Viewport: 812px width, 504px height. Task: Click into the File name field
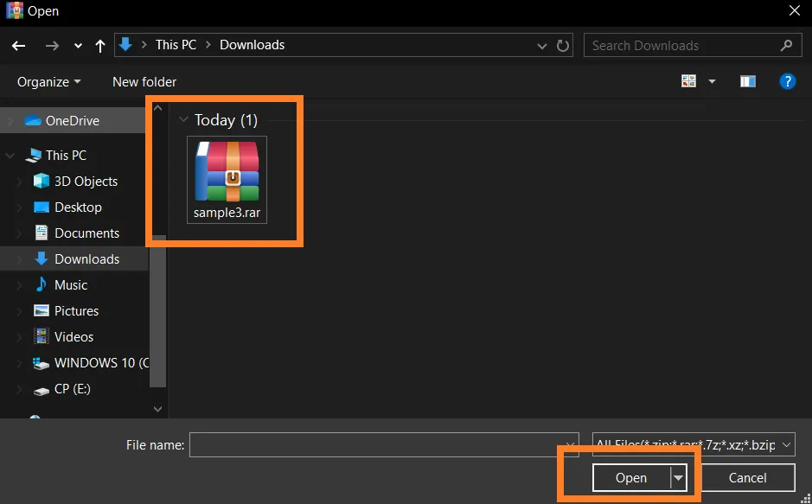click(384, 445)
